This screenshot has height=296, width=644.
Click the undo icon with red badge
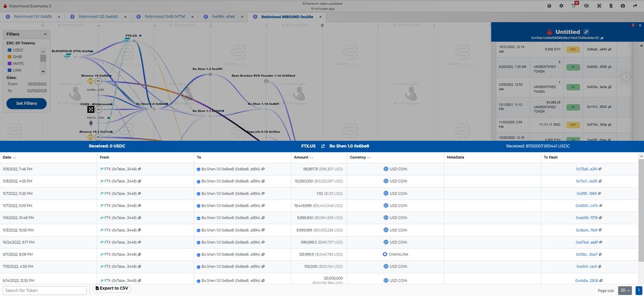pos(574,5)
